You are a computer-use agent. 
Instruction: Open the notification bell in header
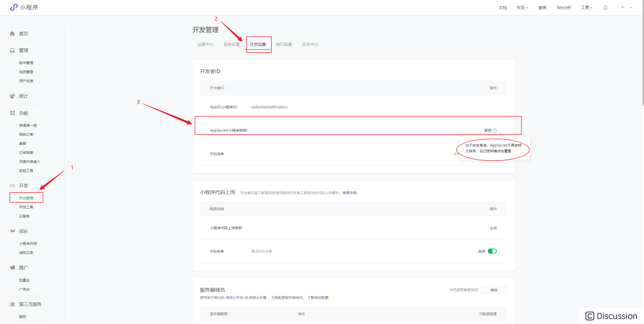coord(605,8)
